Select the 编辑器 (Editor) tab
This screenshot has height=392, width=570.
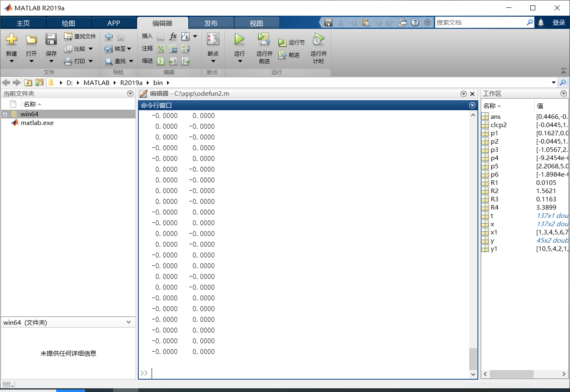click(162, 23)
